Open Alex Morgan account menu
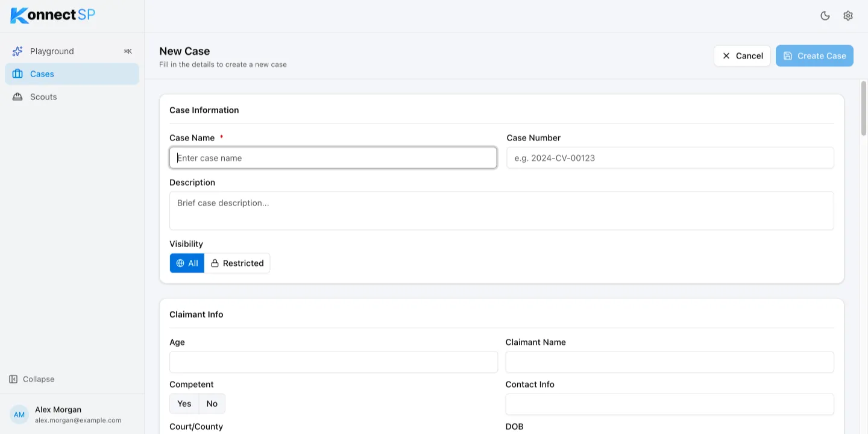The image size is (868, 434). point(72,415)
